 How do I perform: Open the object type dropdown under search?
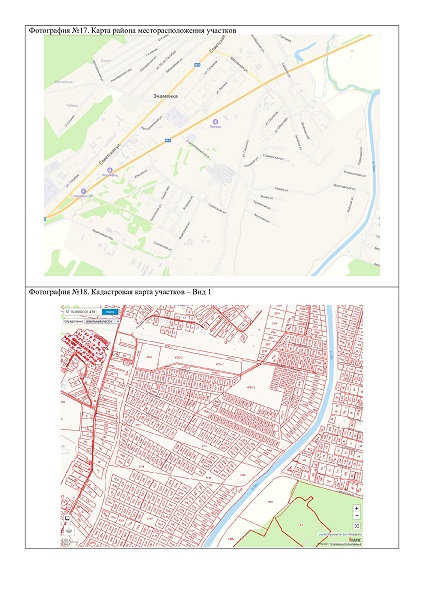pyautogui.click(x=103, y=321)
